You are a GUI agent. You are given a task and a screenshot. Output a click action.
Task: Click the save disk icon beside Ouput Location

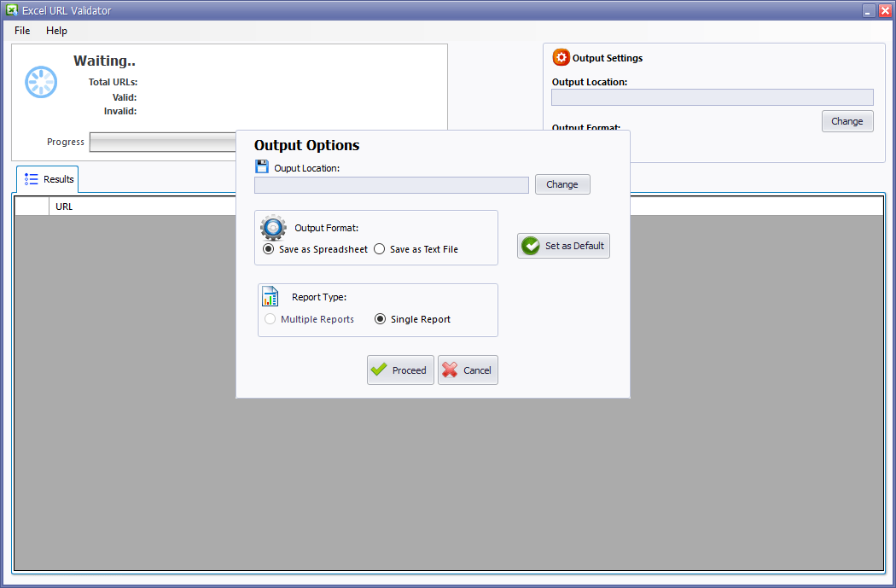(262, 166)
